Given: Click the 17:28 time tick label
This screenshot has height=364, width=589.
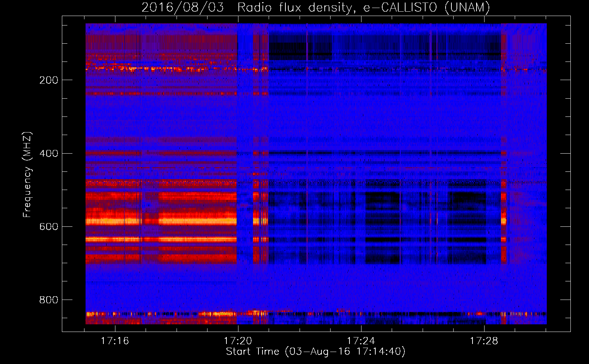Looking at the screenshot, I should 484,341.
